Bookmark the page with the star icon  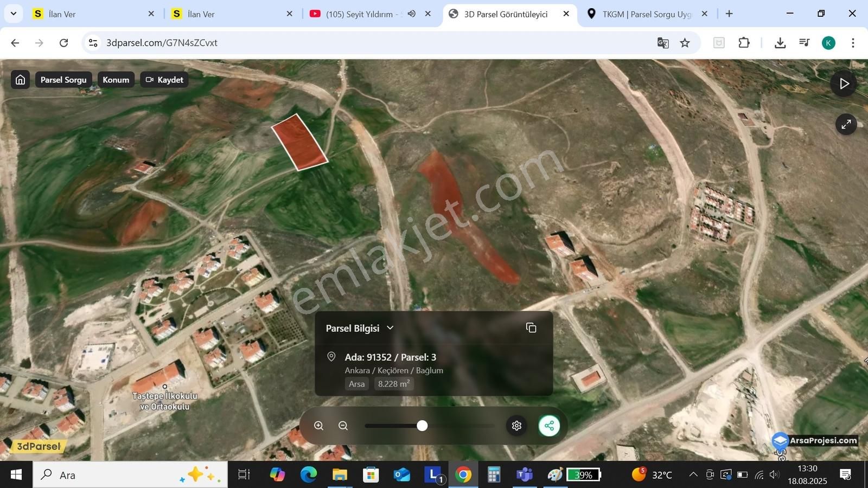[685, 43]
